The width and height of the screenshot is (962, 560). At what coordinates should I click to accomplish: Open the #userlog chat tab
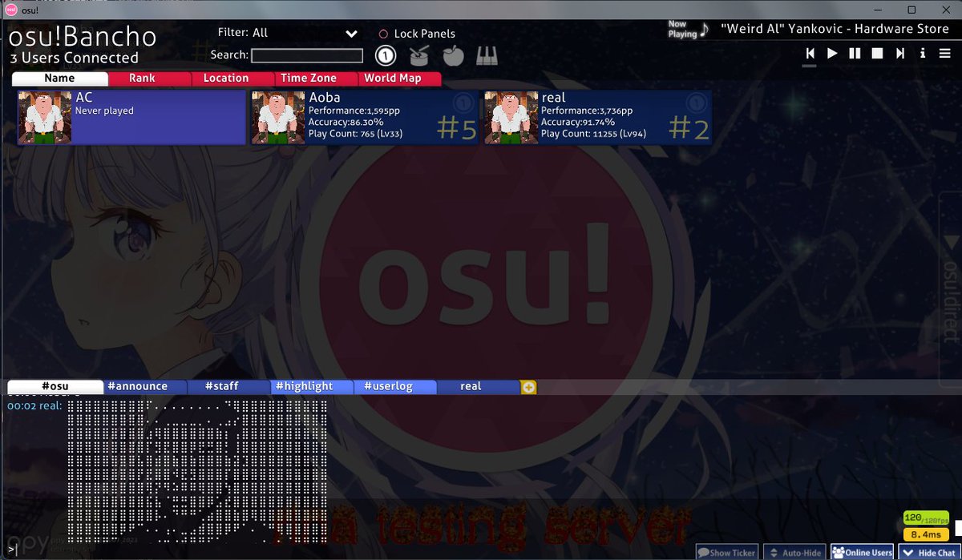388,386
